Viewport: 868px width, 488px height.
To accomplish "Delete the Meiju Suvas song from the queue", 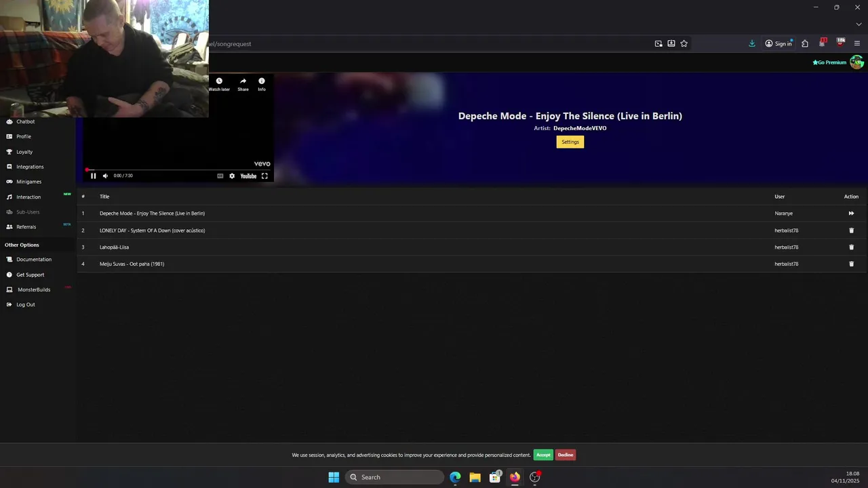I will [x=852, y=264].
